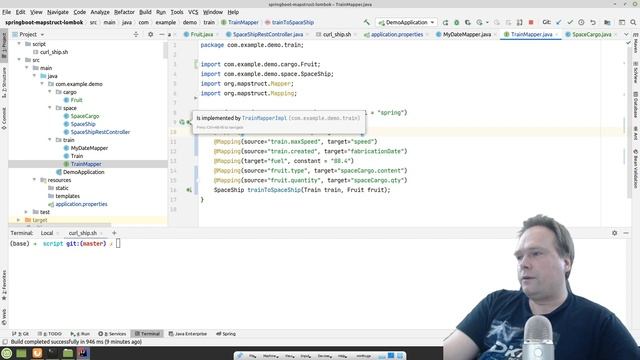Click the terminal command prompt input
This screenshot has width=640, height=360.
118,244
